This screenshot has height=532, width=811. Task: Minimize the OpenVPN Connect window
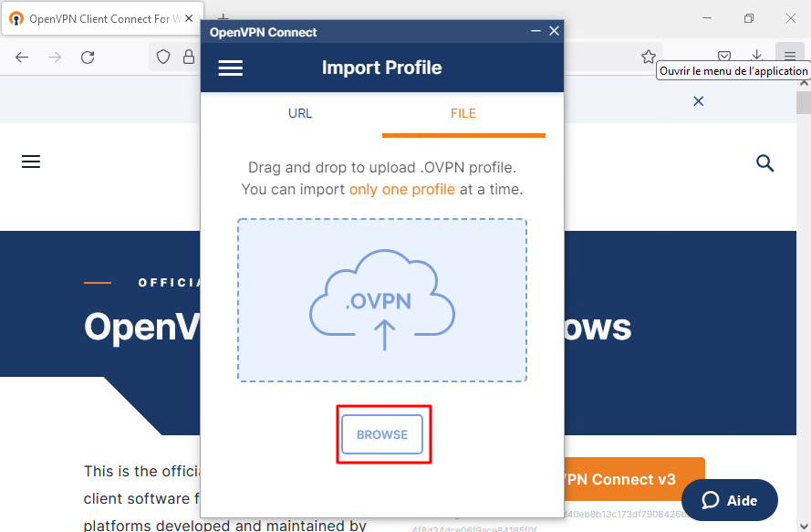click(x=535, y=32)
